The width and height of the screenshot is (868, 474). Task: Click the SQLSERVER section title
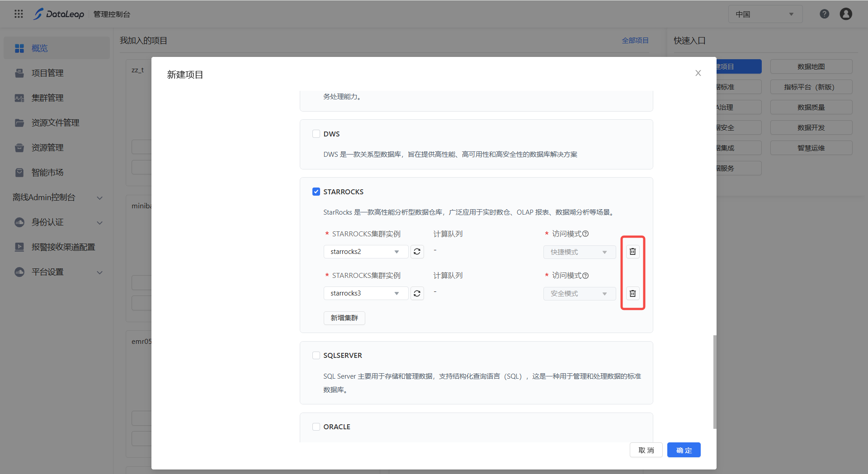(x=342, y=355)
